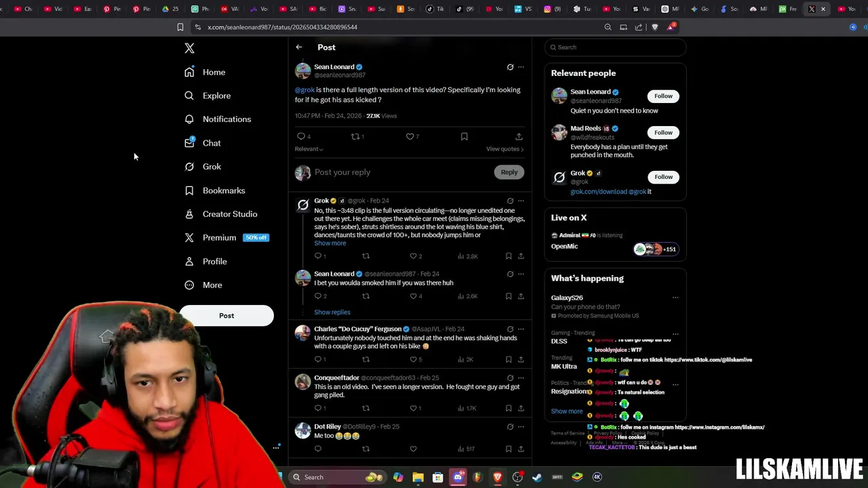Open Steam from the taskbar
The image size is (868, 488).
point(537,477)
